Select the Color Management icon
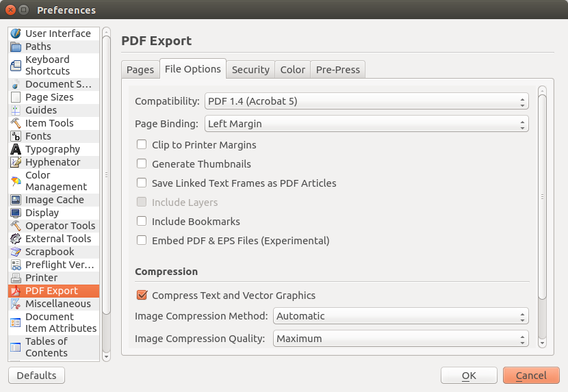The image size is (568, 392). [x=16, y=181]
